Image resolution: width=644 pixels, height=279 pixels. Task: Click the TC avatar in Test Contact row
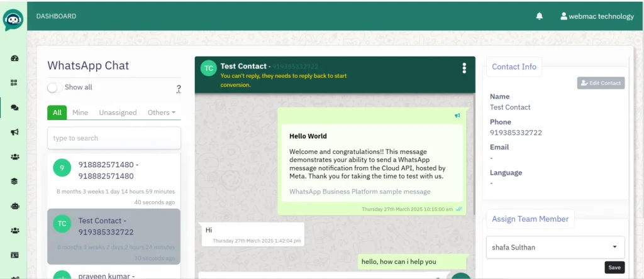coord(62,224)
